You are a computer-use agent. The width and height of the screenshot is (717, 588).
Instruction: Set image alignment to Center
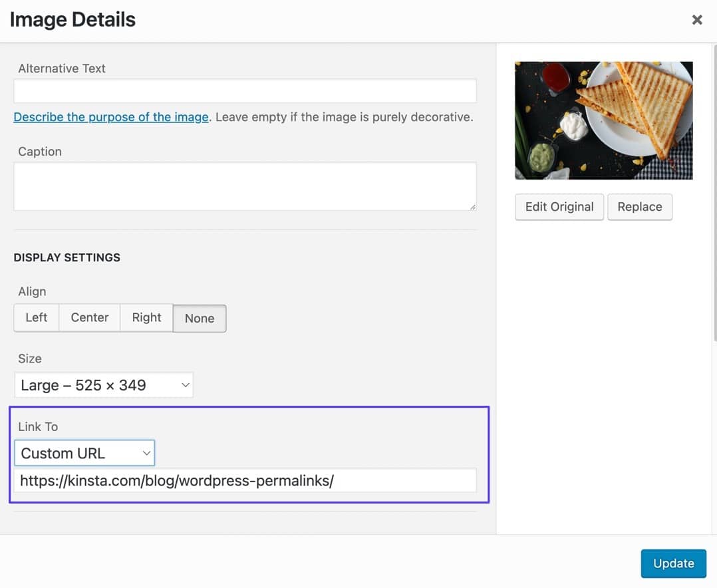90,318
